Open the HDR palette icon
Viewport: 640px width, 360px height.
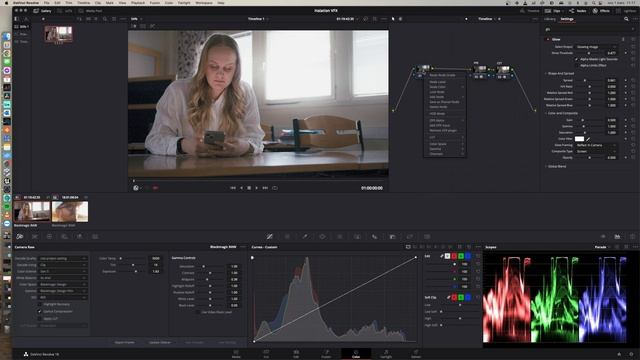click(64, 236)
